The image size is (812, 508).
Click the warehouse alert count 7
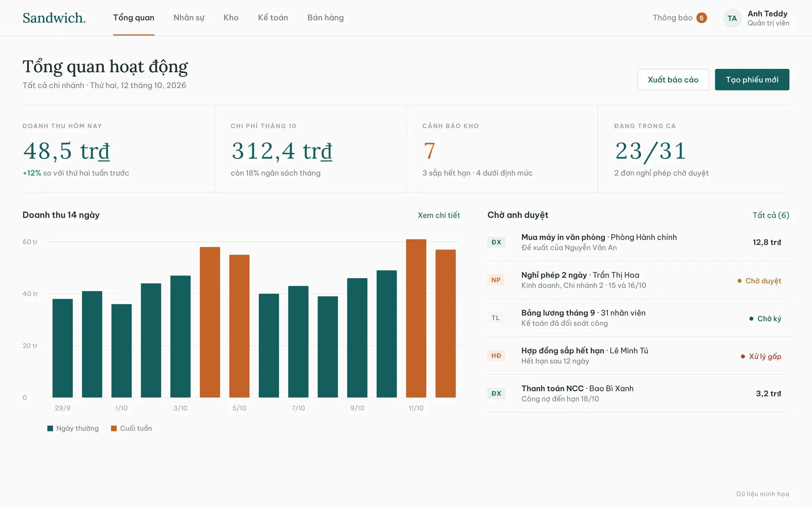coord(429,151)
